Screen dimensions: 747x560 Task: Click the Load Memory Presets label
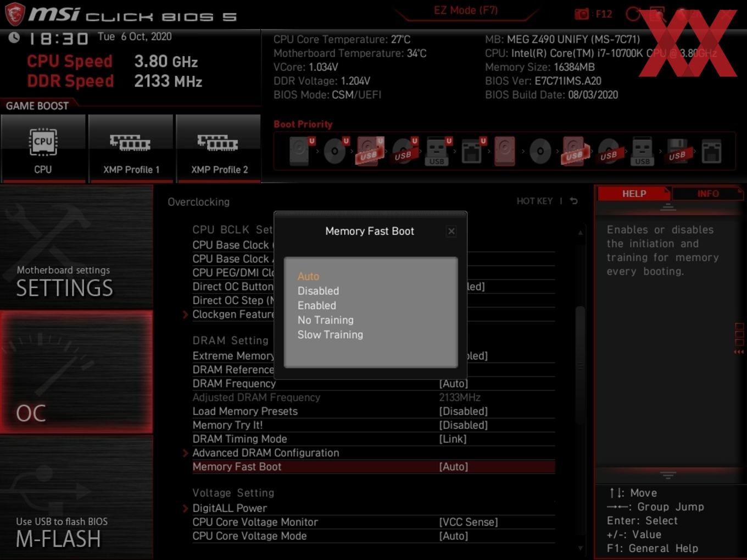tap(245, 411)
